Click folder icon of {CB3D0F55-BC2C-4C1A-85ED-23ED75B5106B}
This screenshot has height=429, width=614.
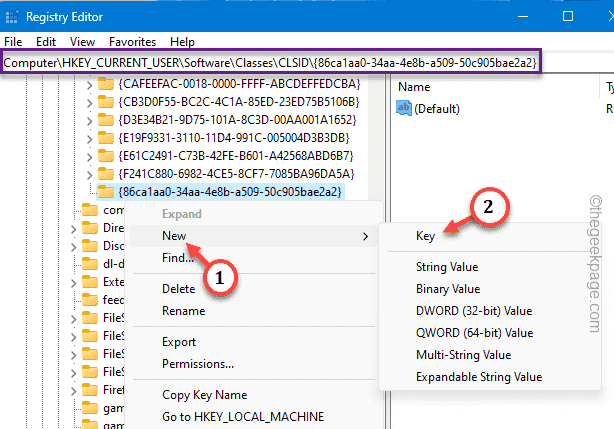(106, 102)
